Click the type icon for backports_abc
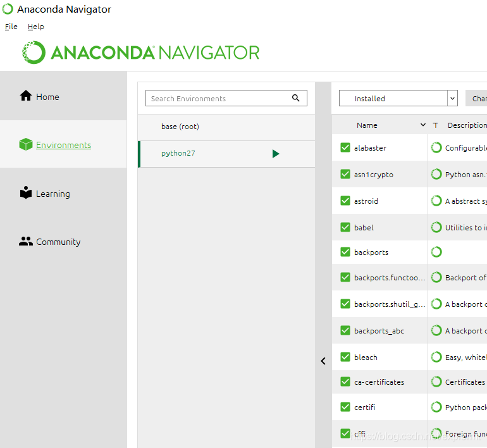This screenshot has height=448, width=487. pyautogui.click(x=436, y=330)
